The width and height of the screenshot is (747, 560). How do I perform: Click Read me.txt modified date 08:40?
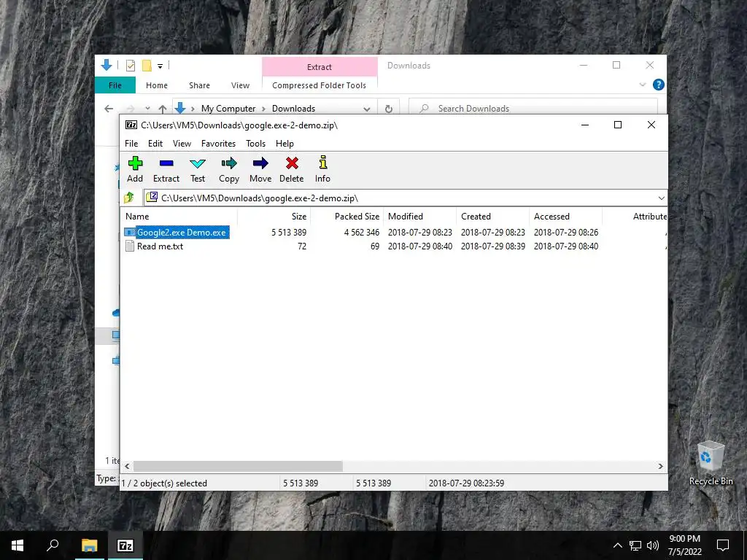(419, 246)
